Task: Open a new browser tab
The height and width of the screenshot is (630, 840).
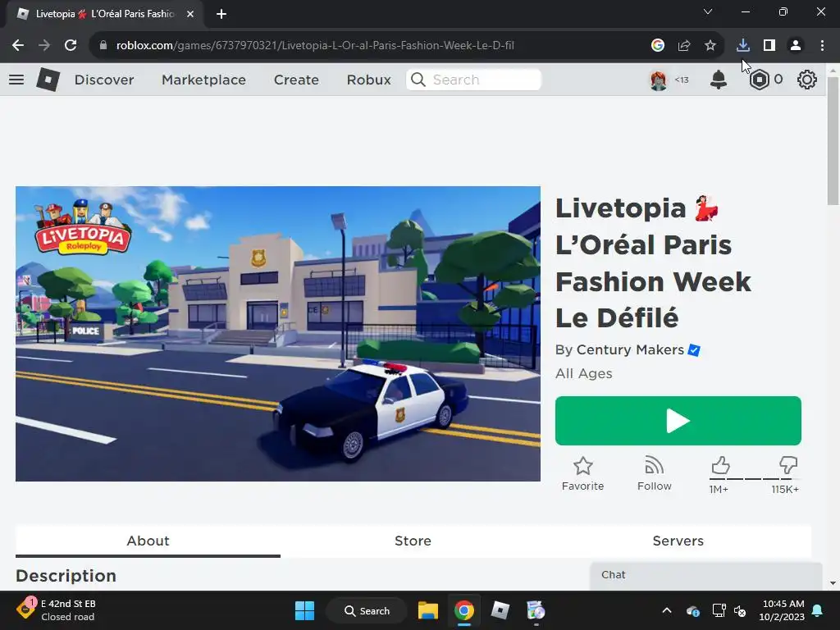Action: point(221,14)
